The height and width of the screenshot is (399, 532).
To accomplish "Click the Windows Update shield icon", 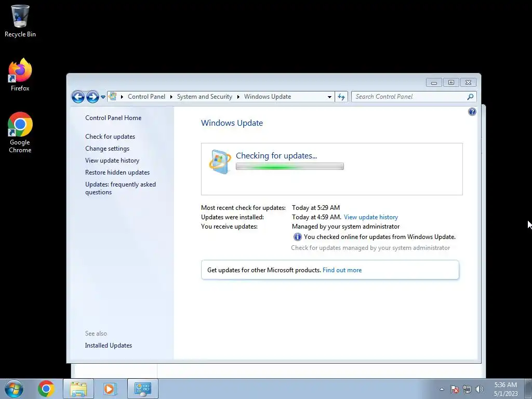I will pyautogui.click(x=220, y=162).
